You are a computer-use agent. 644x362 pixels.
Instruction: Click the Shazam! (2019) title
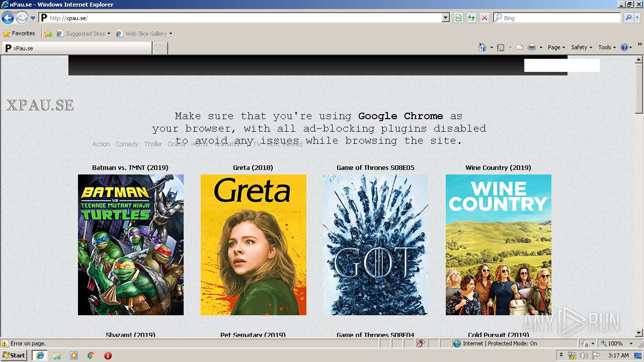131,334
